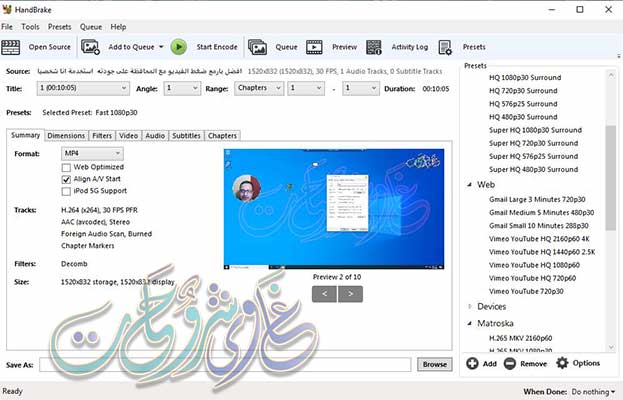The image size is (623, 400).
Task: Show the previous preview image
Action: tap(325, 294)
